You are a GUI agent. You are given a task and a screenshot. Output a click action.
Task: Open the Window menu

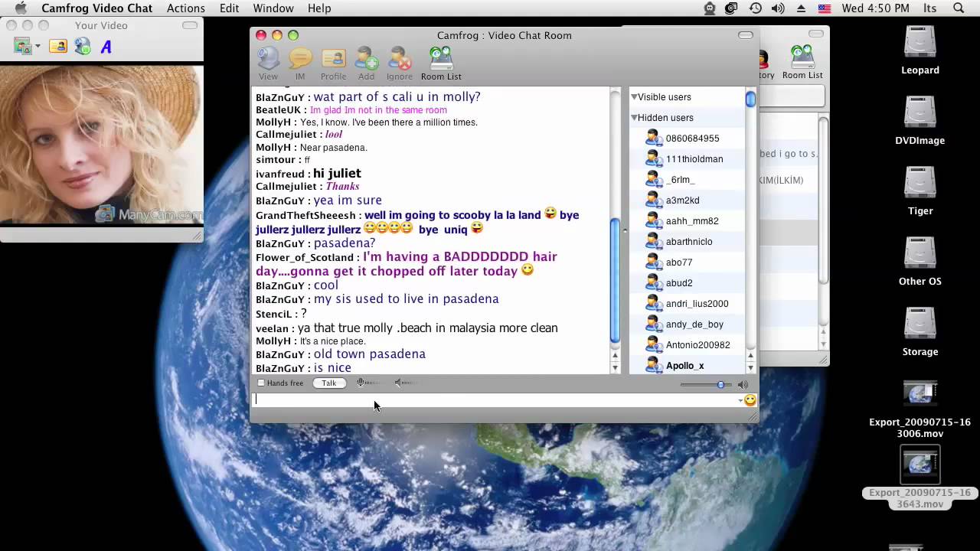[x=273, y=8]
